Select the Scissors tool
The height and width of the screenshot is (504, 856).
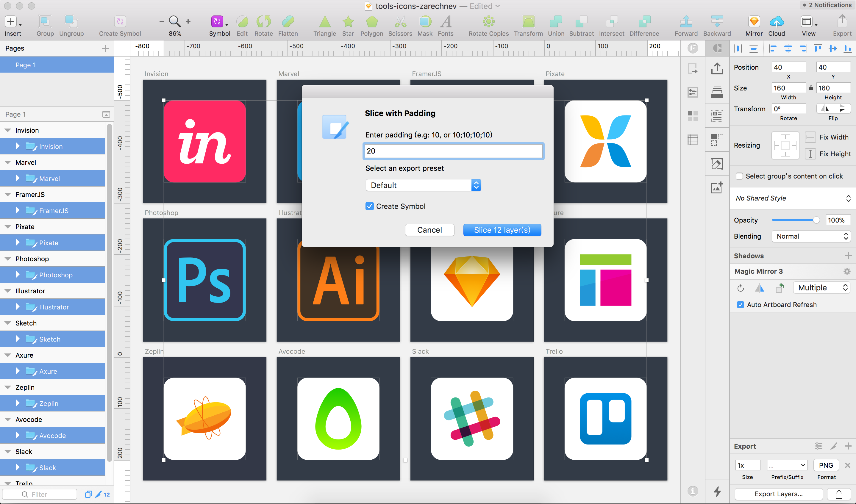(400, 22)
